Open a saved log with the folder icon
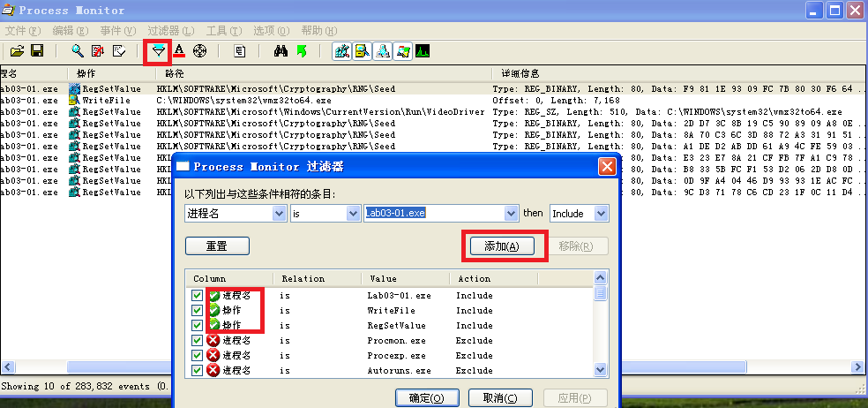This screenshot has width=868, height=408. pos(17,51)
